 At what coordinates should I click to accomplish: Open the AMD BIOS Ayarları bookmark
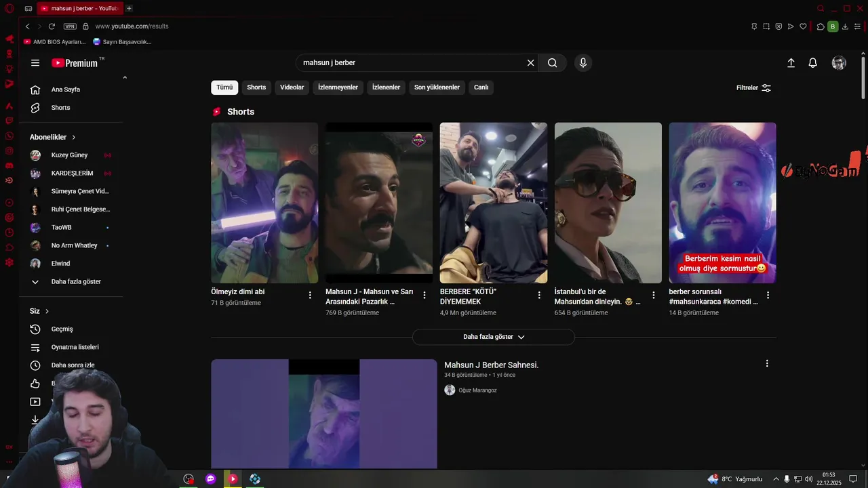coord(55,42)
